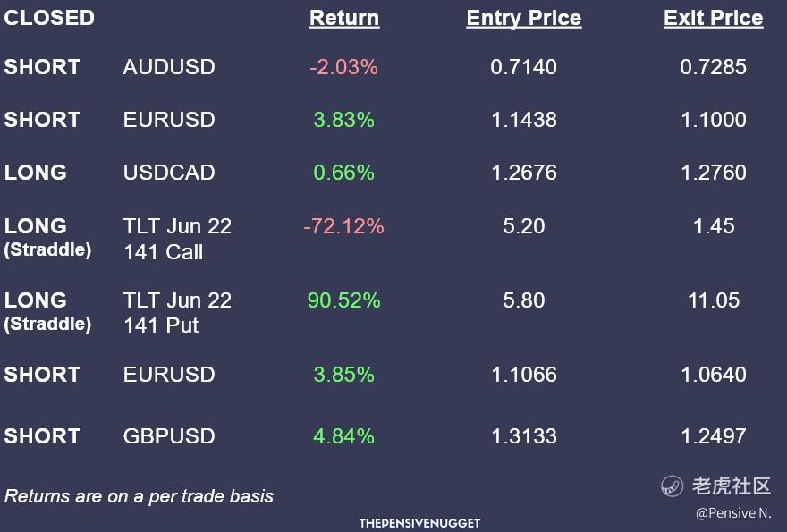Click the -2.03% return value
This screenshot has height=532, width=787.
coord(343,67)
